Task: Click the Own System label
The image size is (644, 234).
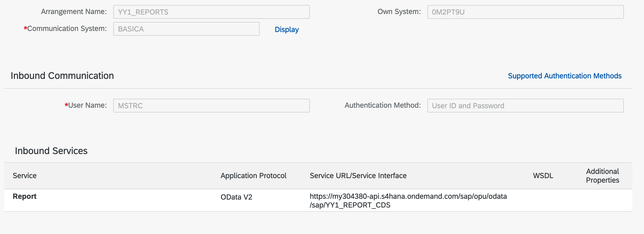Action: (399, 12)
